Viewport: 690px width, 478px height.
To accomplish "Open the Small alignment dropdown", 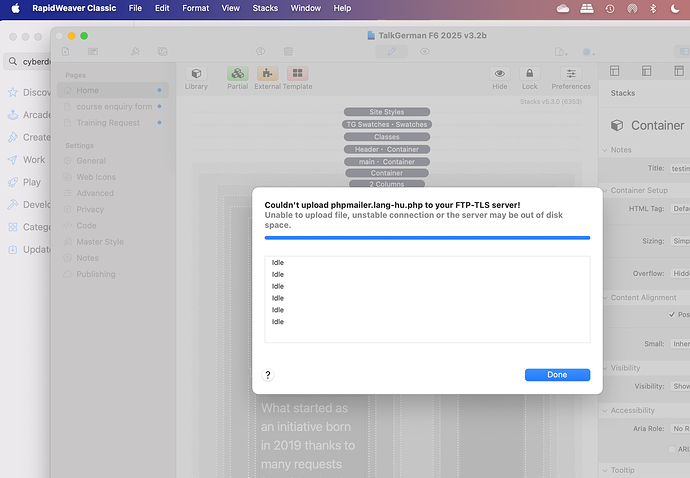I will [680, 344].
